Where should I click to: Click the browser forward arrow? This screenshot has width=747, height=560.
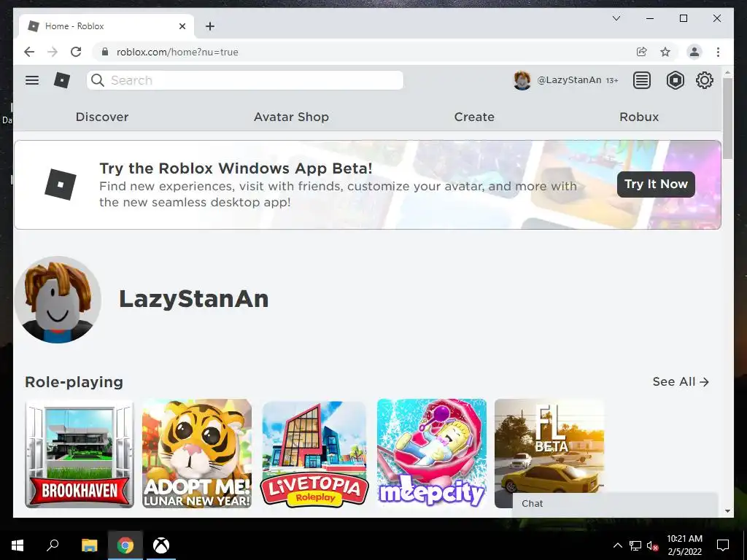point(53,52)
